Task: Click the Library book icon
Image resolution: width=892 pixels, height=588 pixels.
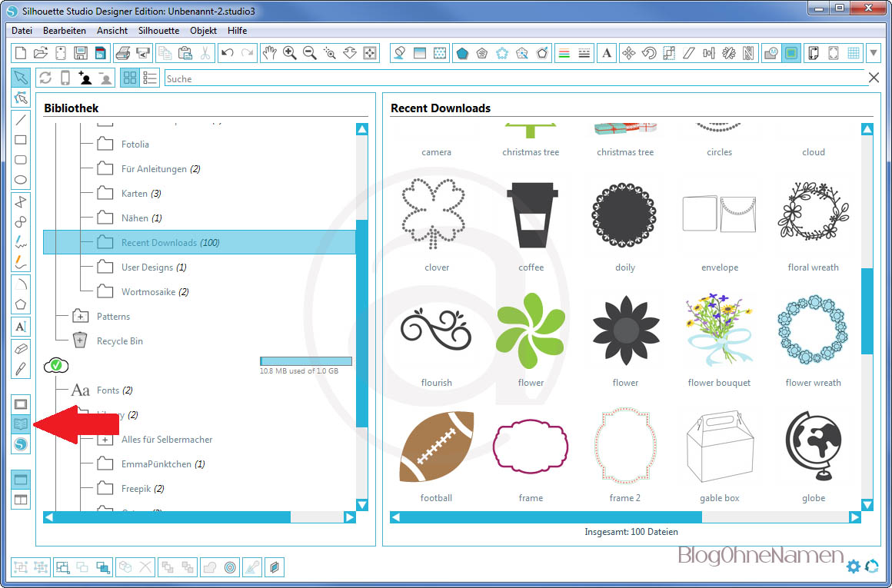Action: click(21, 424)
